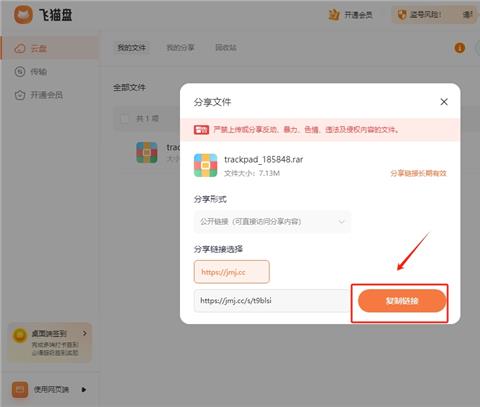Click the red warning icon in dialog banner
The height and width of the screenshot is (407, 480).
pyautogui.click(x=201, y=130)
